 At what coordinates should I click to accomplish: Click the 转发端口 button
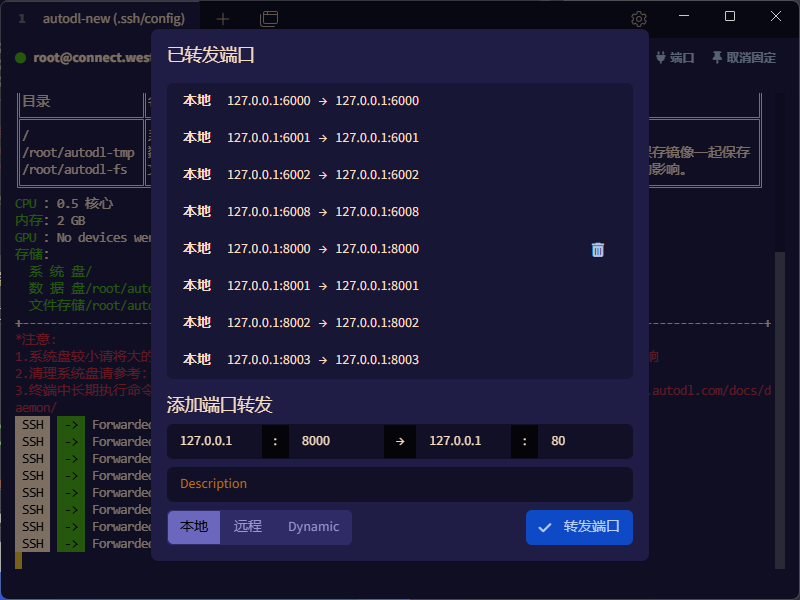(x=579, y=527)
